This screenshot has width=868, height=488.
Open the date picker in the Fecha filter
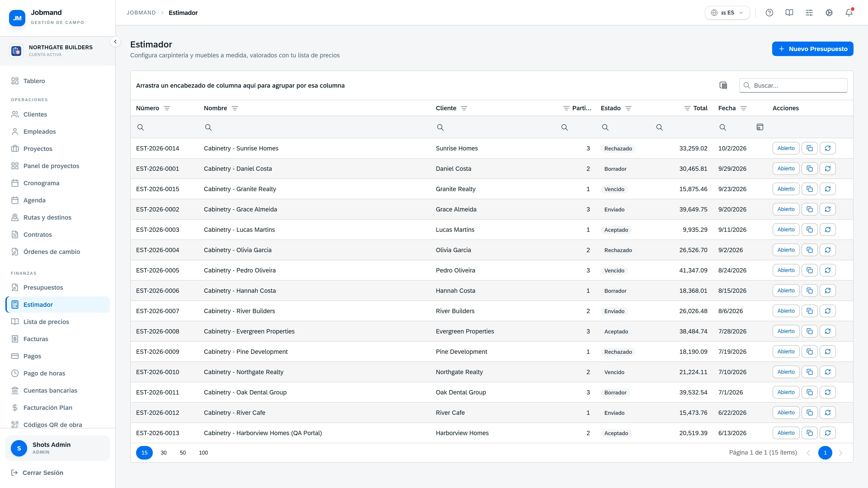760,127
